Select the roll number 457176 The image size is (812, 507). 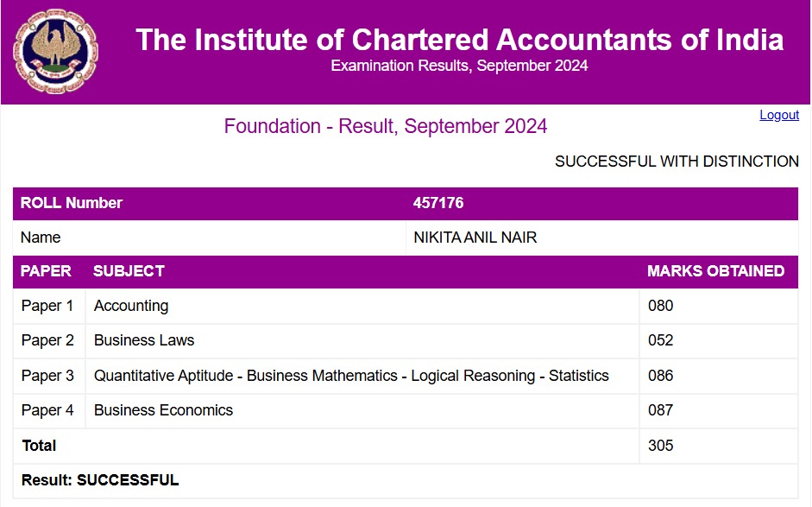[x=438, y=203]
